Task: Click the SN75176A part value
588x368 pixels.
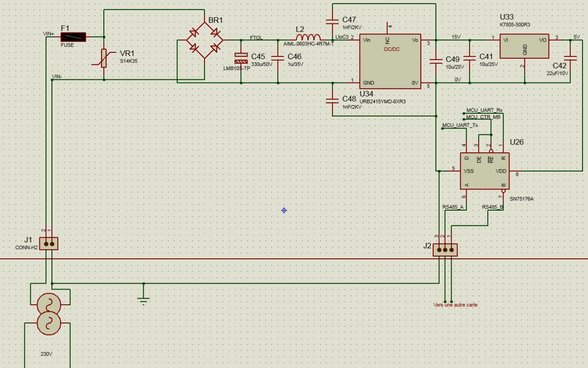Action: (x=521, y=199)
